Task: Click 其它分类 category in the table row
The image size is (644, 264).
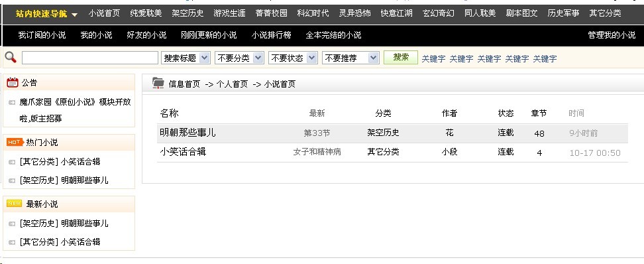Action: point(383,152)
